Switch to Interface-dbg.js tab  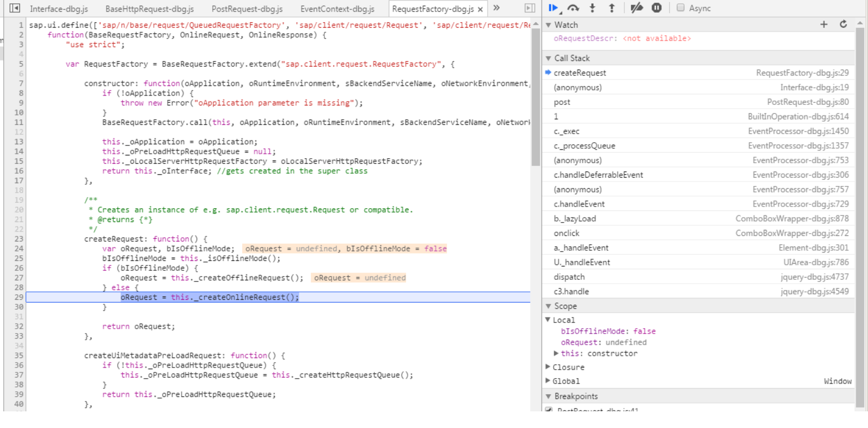(59, 9)
